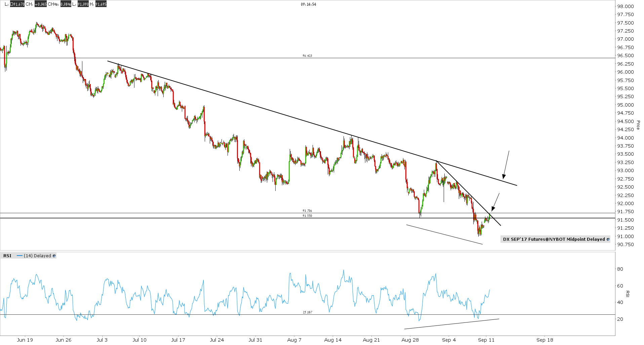This screenshot has height=345, width=644.
Task: Click the 91.706 horizontal line label
Action: pyautogui.click(x=307, y=211)
